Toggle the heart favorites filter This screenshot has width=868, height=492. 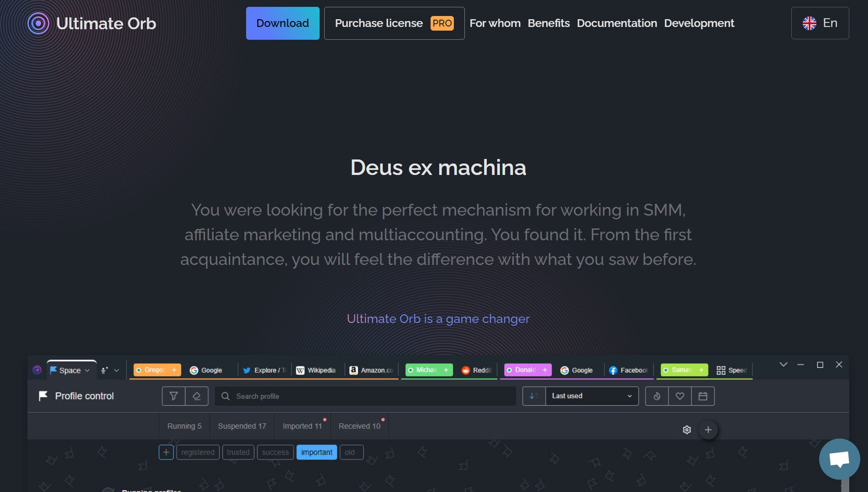680,396
